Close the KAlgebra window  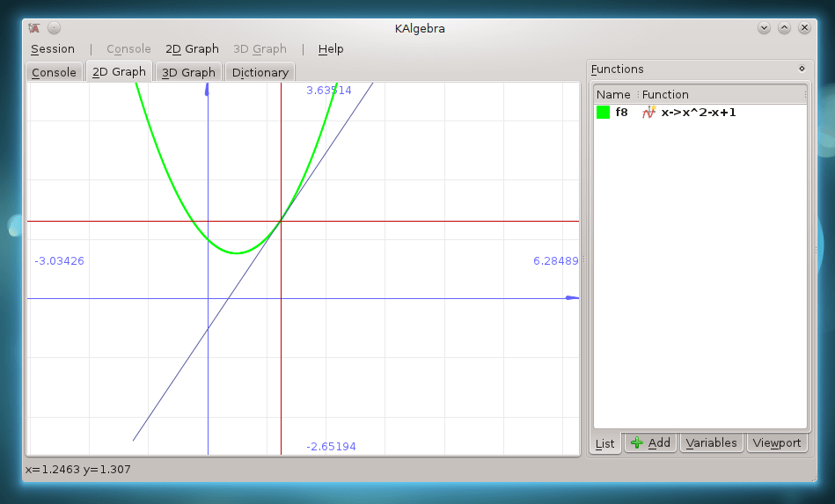click(x=804, y=28)
